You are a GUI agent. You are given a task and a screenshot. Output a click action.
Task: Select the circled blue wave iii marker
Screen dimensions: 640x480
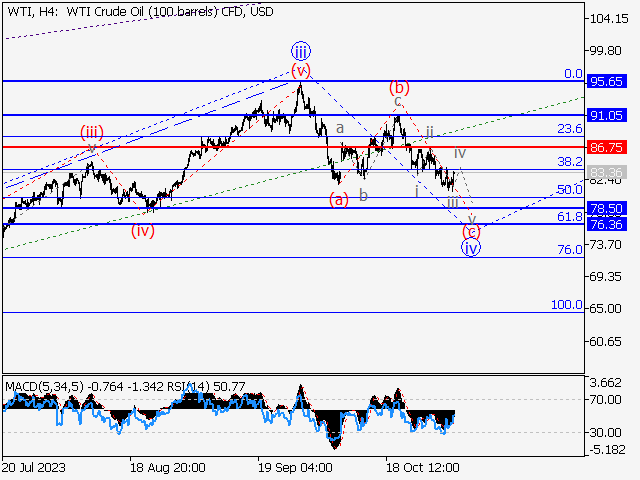tap(301, 51)
